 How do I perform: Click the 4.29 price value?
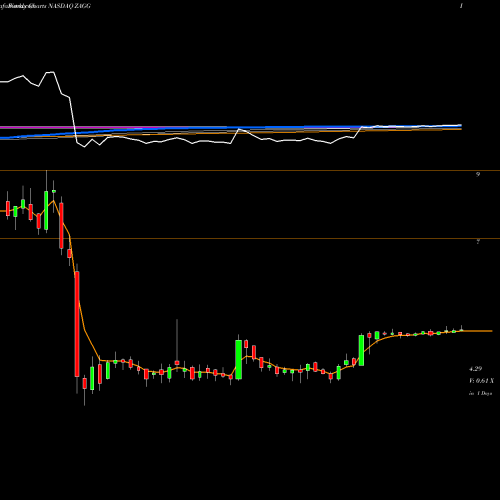point(475,369)
